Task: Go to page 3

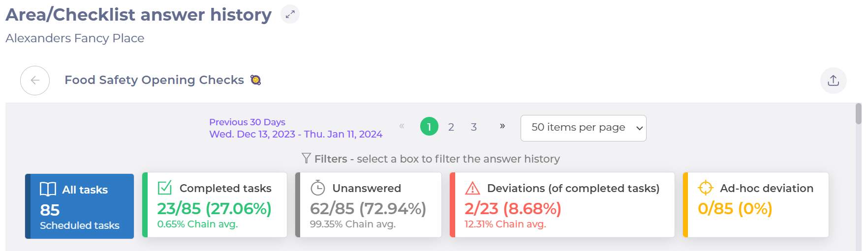Action: click(x=473, y=127)
